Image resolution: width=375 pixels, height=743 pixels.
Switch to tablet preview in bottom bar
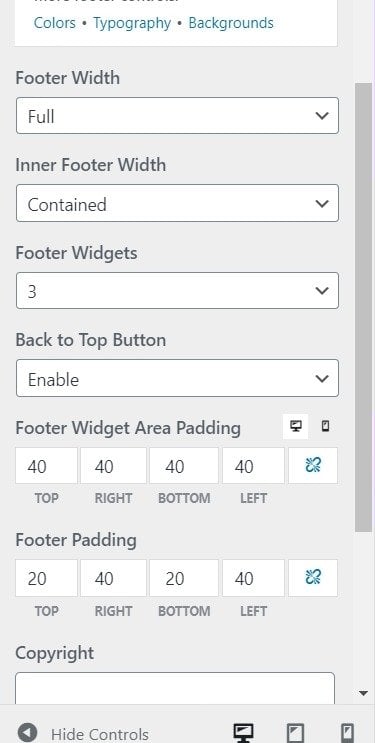(295, 733)
